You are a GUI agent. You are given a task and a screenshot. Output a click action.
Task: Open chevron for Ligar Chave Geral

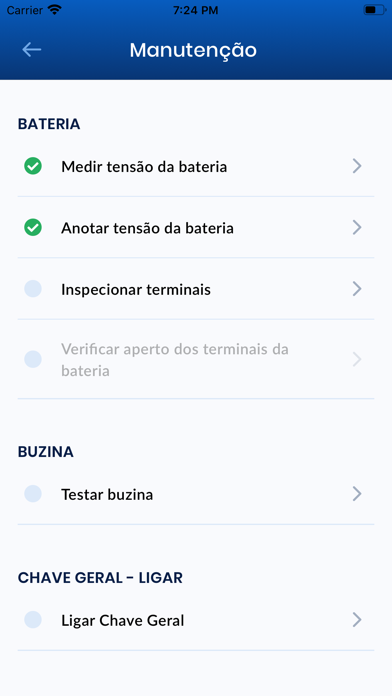point(357,620)
